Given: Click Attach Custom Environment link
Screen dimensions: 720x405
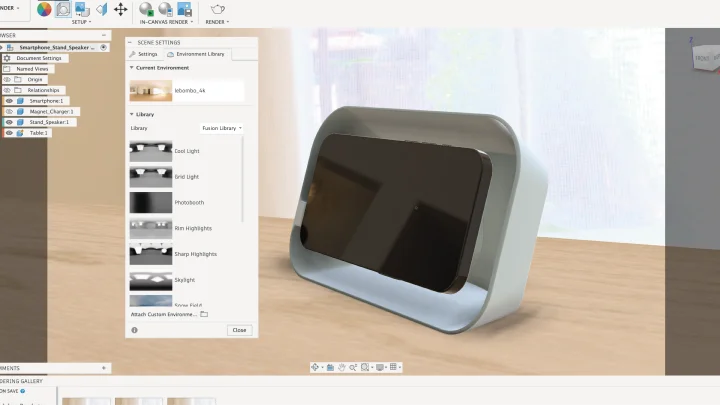Looking at the screenshot, I should click(163, 314).
